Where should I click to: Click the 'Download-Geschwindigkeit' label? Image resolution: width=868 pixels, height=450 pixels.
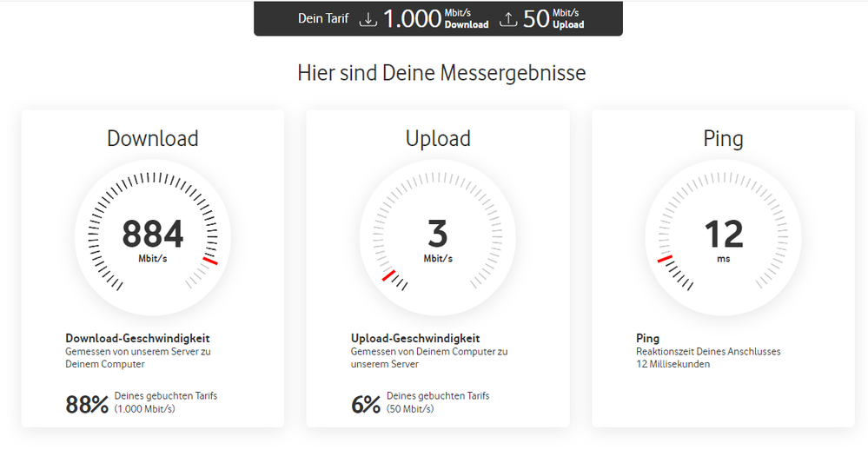137,338
